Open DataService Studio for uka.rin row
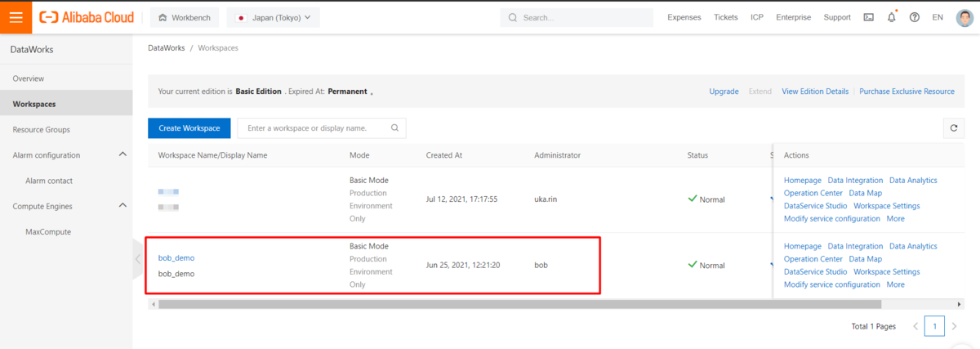 pos(816,206)
